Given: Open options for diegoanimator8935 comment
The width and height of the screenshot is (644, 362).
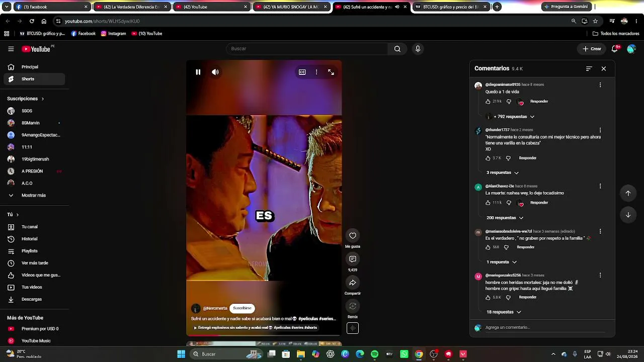Looking at the screenshot, I should click(x=600, y=85).
